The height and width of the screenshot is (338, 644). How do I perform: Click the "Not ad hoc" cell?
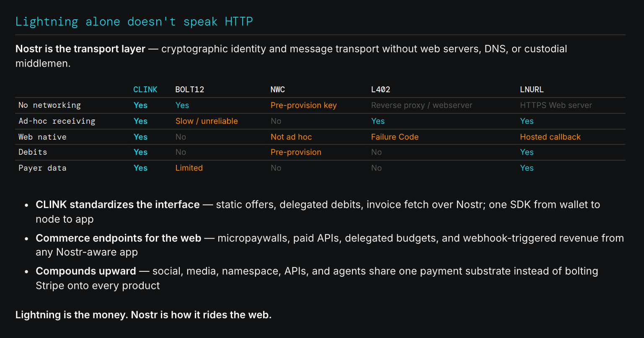point(291,137)
